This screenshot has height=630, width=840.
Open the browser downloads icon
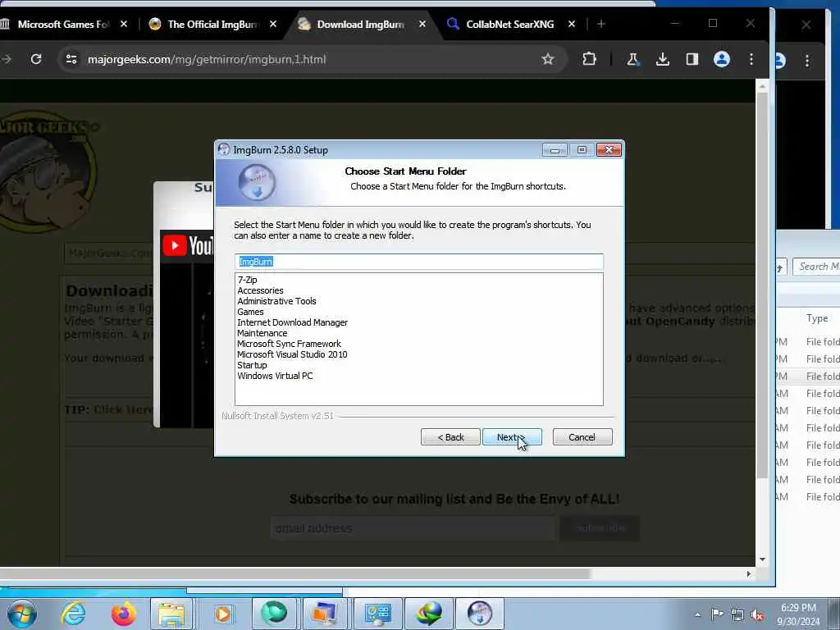[x=663, y=59]
